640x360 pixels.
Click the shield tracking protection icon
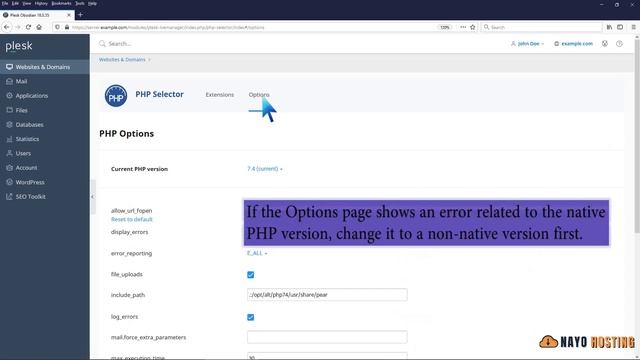pyautogui.click(x=57, y=27)
